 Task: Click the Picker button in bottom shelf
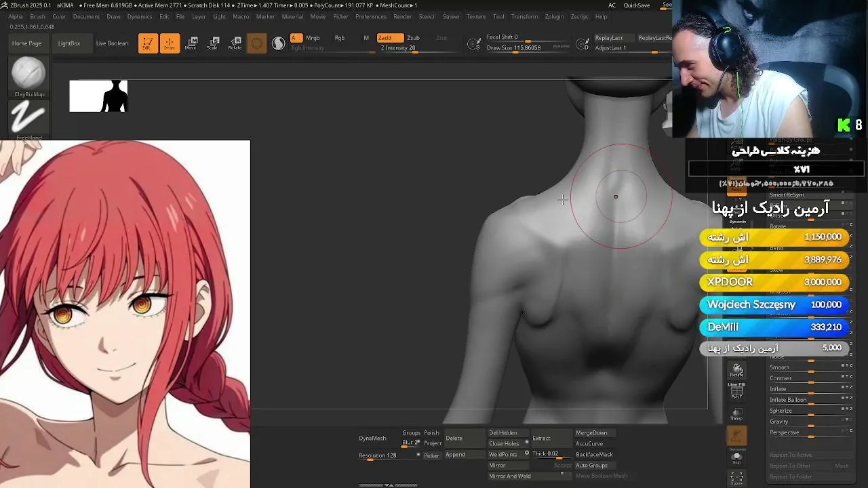432,455
